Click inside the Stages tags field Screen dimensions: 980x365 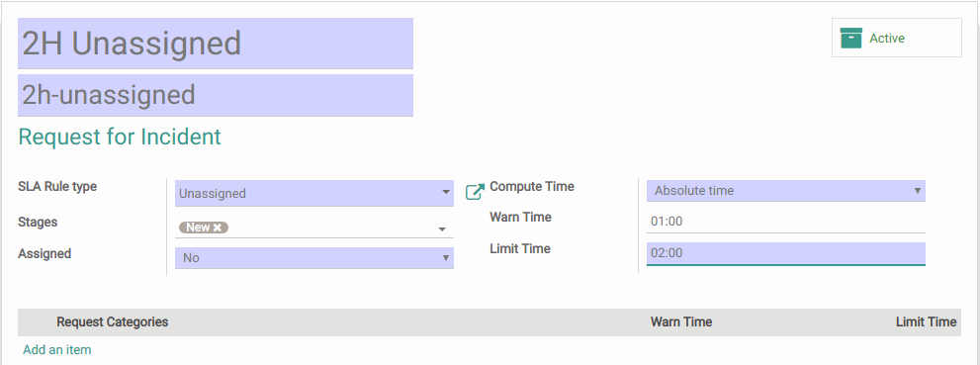click(331, 228)
